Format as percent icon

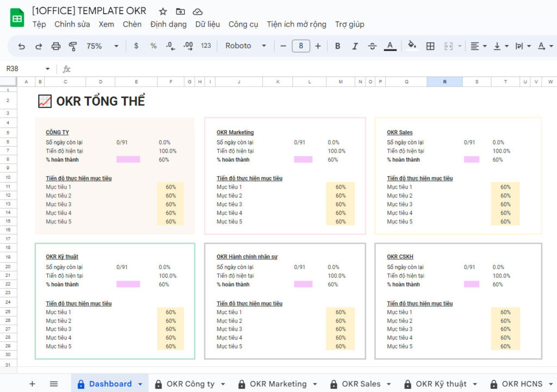153,46
